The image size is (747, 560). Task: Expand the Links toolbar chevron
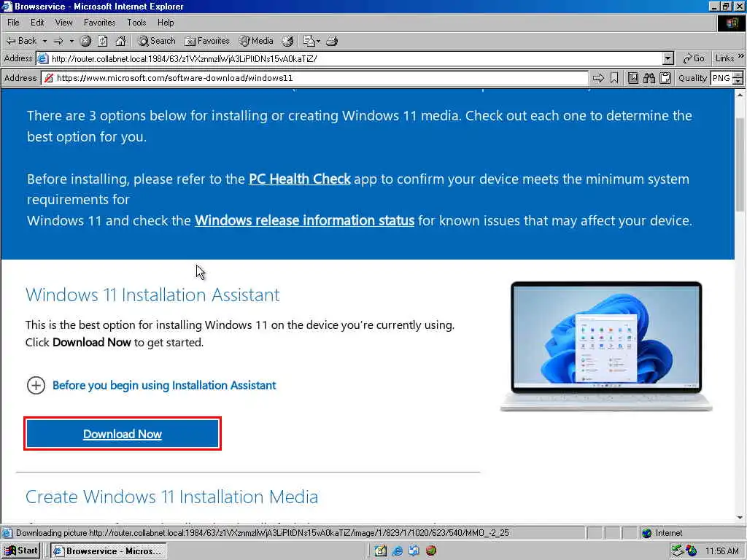[741, 56]
